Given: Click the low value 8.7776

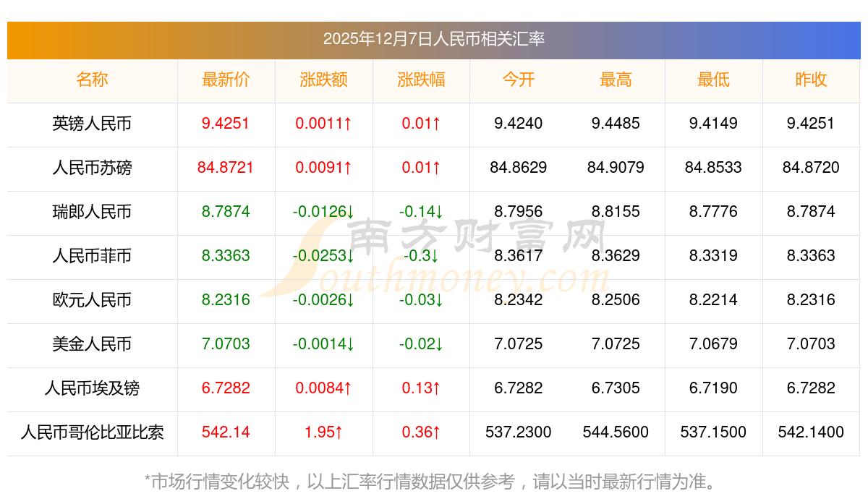Looking at the screenshot, I should click(x=713, y=212).
